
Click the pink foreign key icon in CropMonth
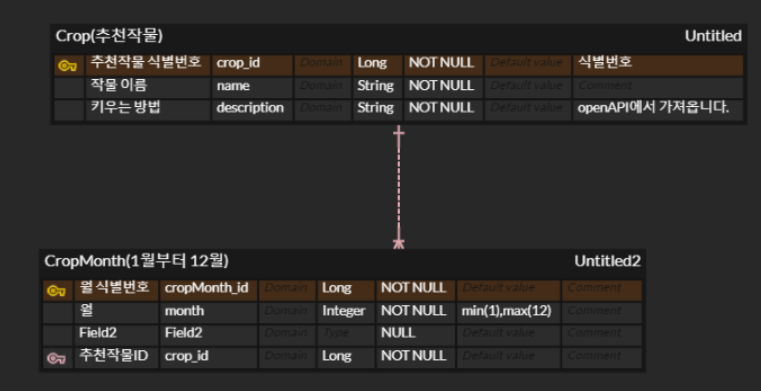(56, 358)
